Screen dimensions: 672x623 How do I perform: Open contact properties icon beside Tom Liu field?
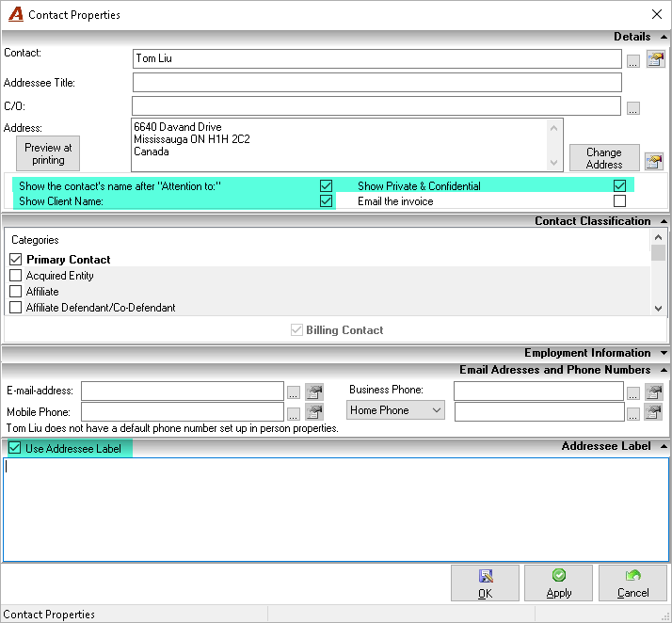pos(655,59)
